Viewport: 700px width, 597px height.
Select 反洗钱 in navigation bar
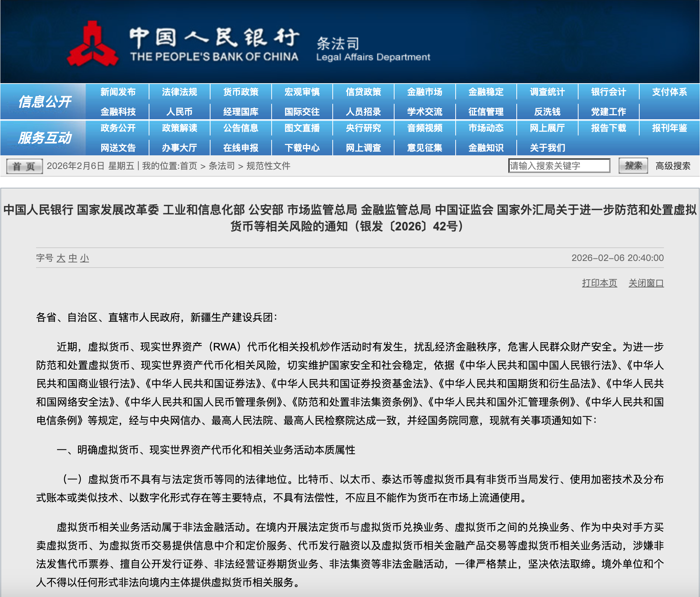point(547,112)
